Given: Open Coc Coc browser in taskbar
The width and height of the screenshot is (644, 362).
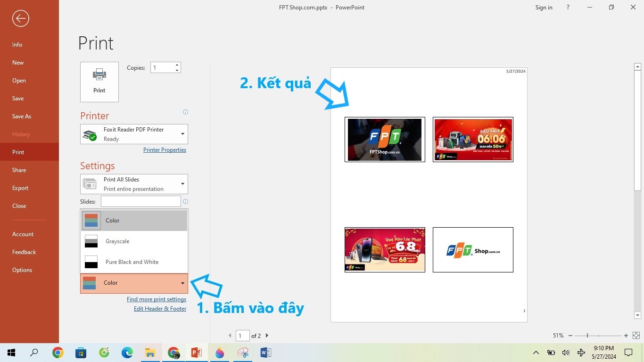Looking at the screenshot, I should 104,353.
